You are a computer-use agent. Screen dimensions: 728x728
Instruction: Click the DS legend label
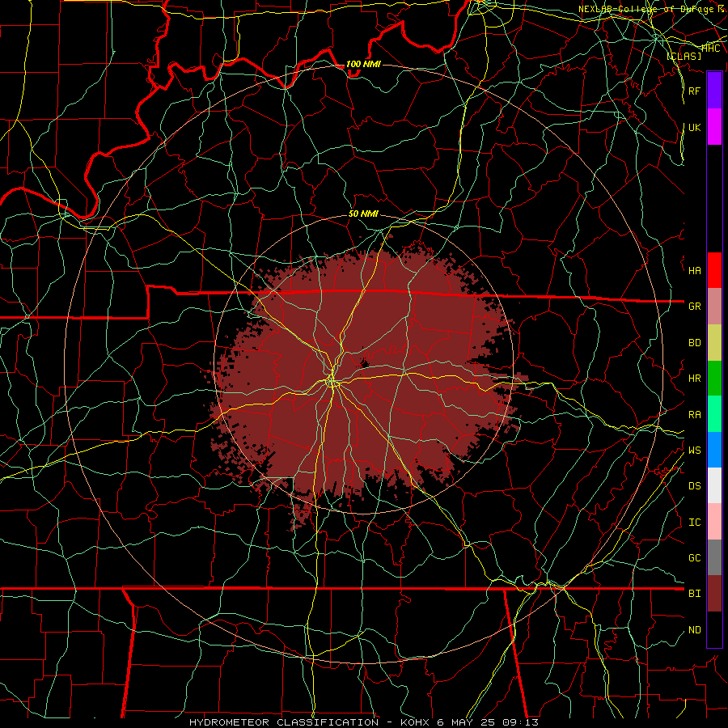click(695, 486)
